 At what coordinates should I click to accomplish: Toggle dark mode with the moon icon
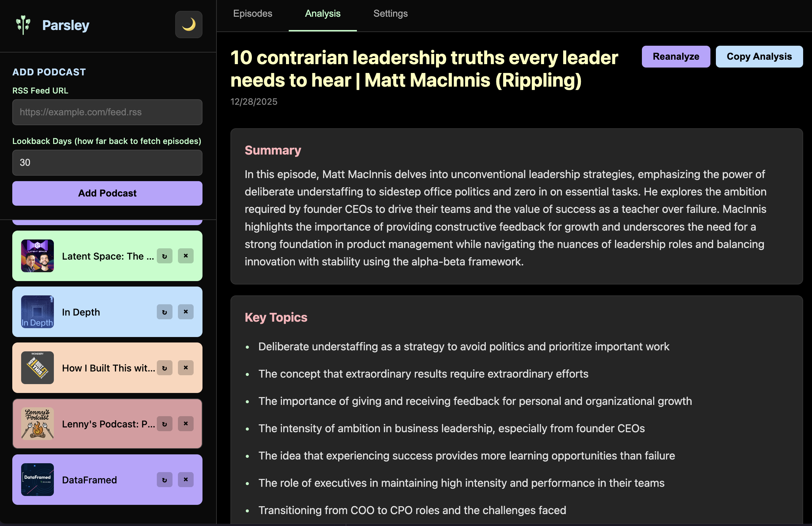[189, 24]
